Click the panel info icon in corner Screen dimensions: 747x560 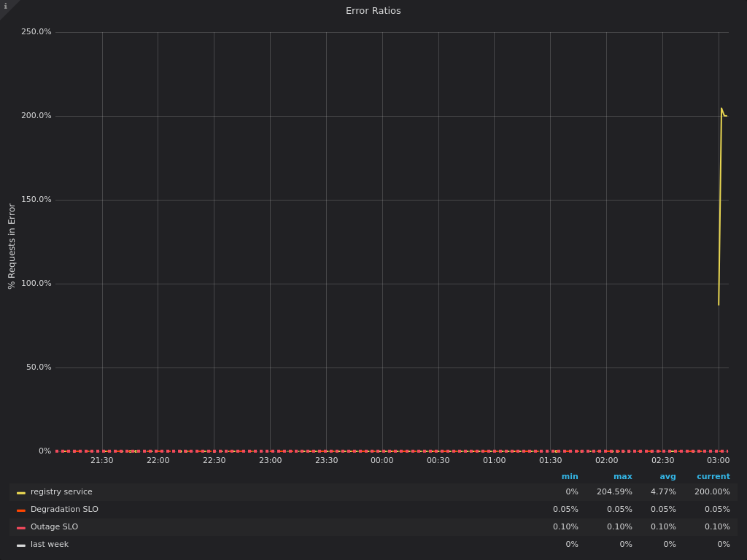coord(6,7)
